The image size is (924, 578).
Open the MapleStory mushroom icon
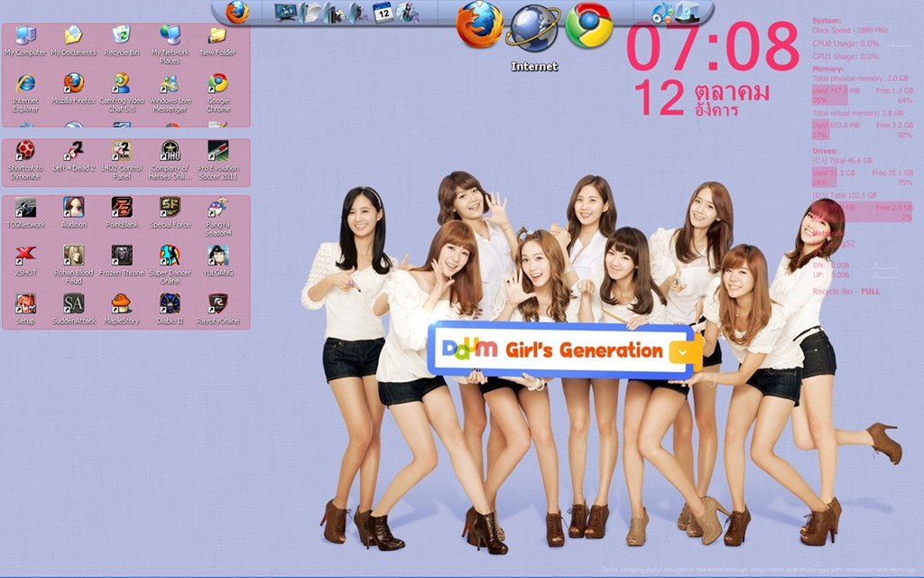(122, 309)
